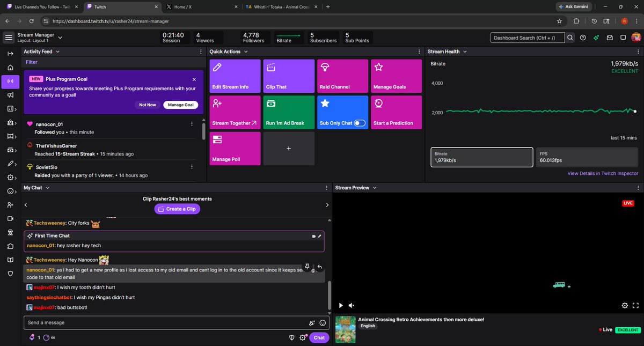Expand the Stream Health panel dropdown
The width and height of the screenshot is (644, 346).
pos(465,51)
